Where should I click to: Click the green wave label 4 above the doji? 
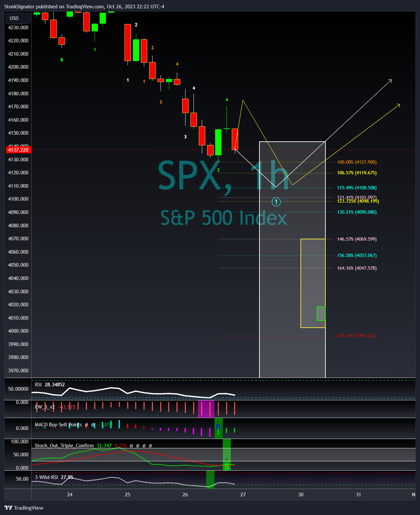[227, 100]
